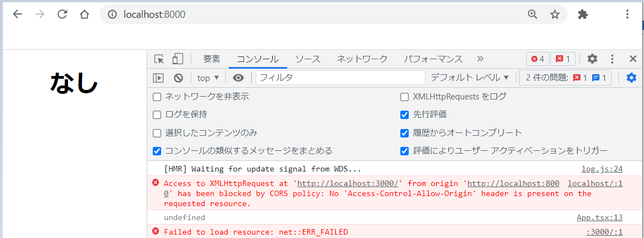Uncheck 評価によりユーザー アクティベーションをトリガー

click(405, 151)
